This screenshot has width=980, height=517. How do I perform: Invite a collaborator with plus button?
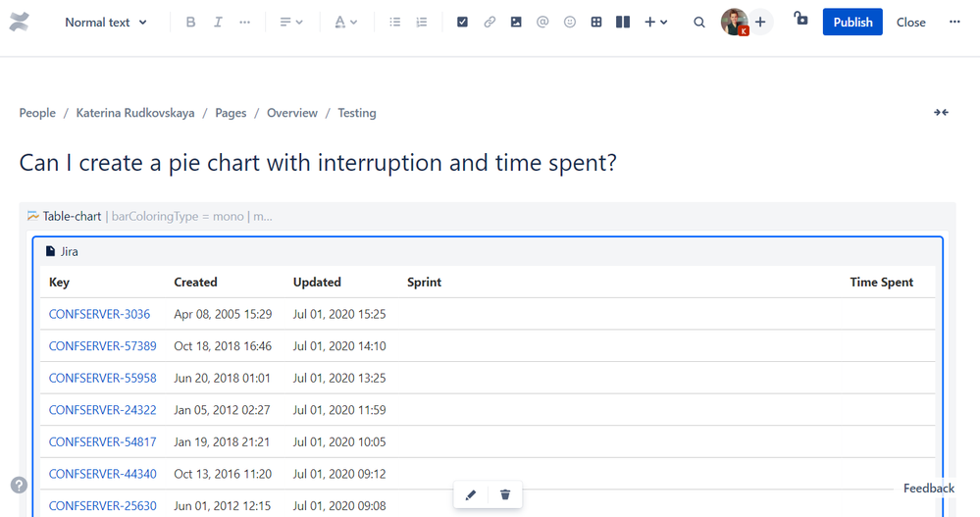pos(760,22)
